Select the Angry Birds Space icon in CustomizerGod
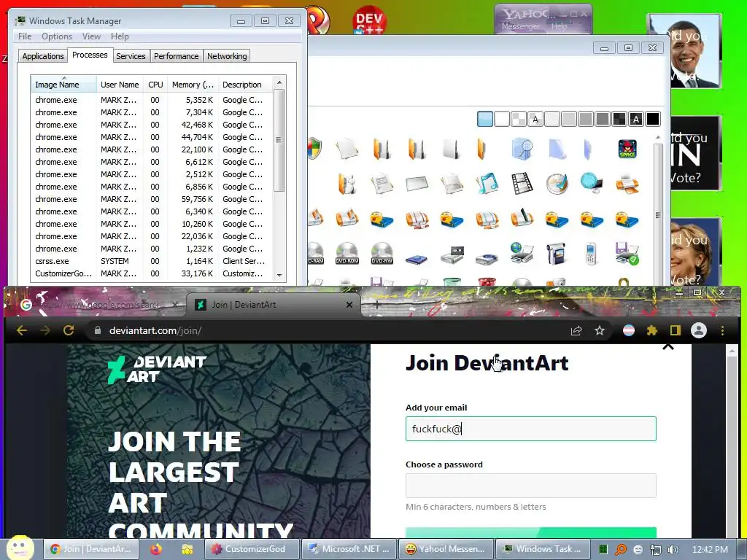The height and width of the screenshot is (560, 747). click(x=627, y=149)
